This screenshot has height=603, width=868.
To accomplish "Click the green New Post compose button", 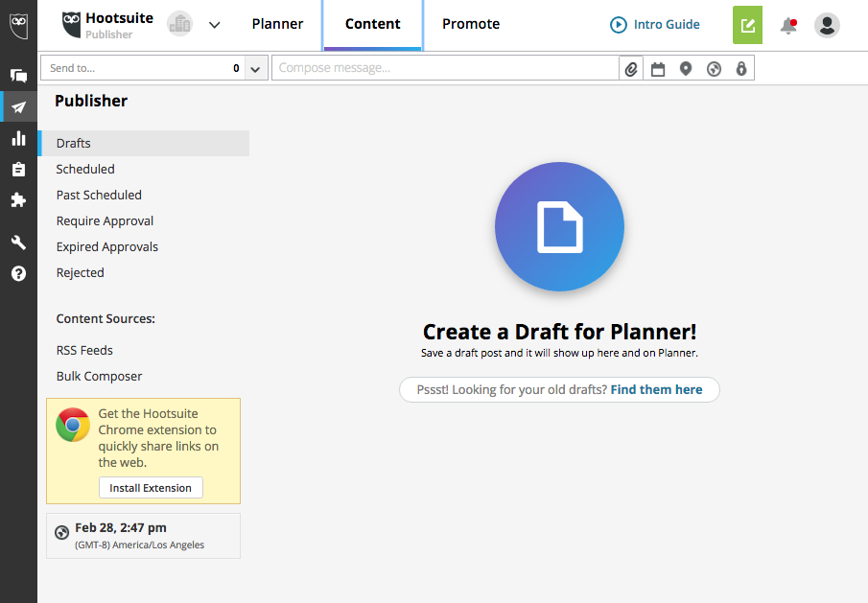I will coord(747,25).
